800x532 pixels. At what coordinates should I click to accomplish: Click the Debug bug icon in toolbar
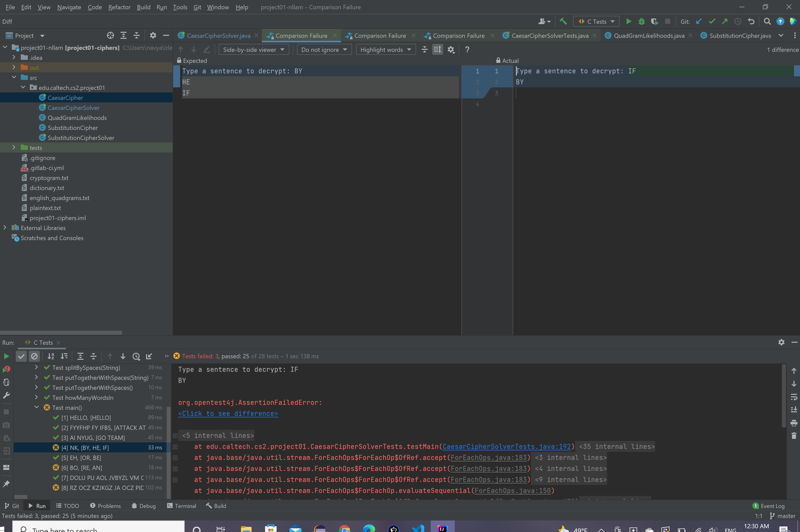coord(641,21)
